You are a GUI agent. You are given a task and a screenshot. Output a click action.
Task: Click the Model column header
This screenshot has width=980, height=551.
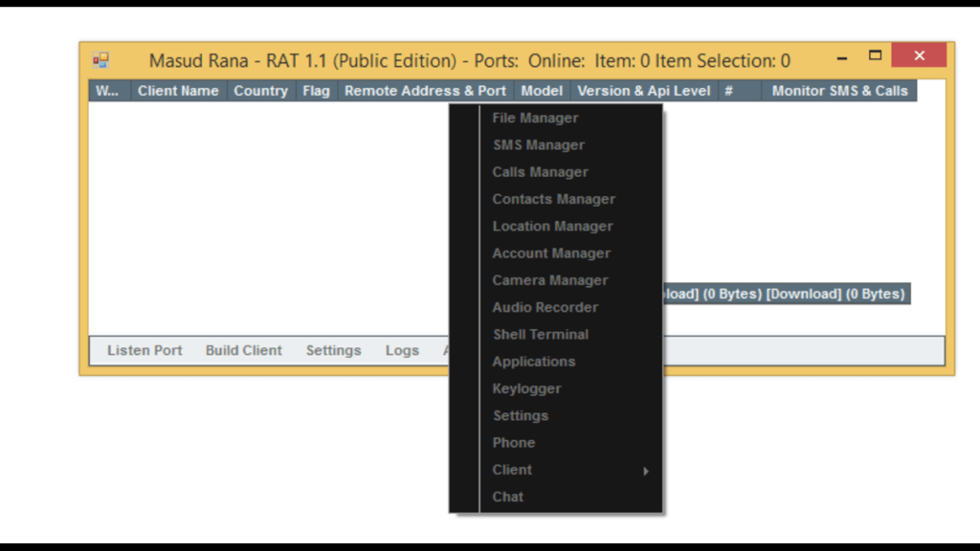tap(542, 91)
